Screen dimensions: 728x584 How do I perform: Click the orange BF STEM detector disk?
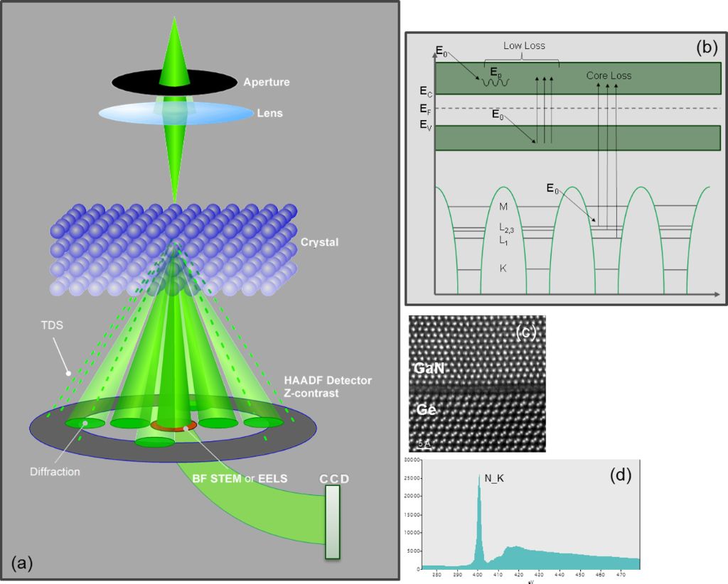[174, 427]
